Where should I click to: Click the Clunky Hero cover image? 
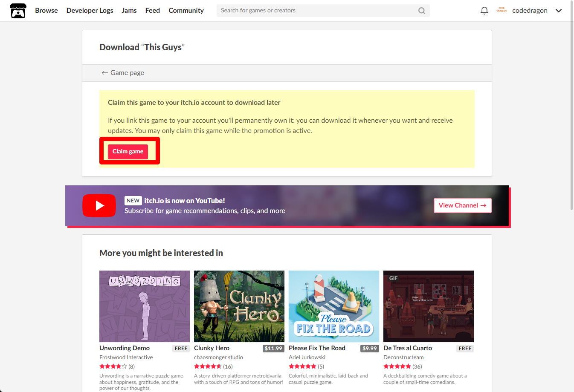tap(239, 306)
